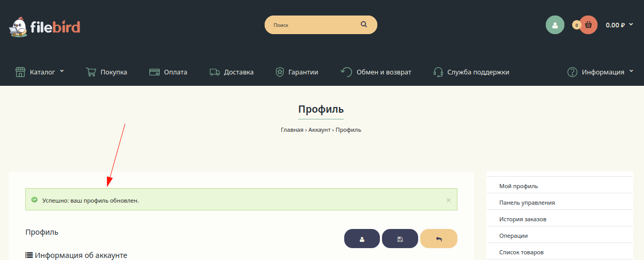This screenshot has width=644, height=260.
Task: Dismiss the profile updated success alert
Action: pos(448,200)
